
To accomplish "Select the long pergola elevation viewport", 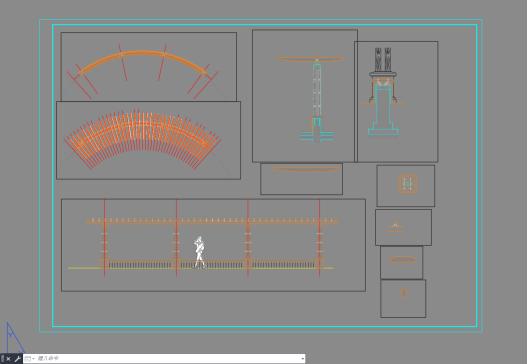I will 213,245.
